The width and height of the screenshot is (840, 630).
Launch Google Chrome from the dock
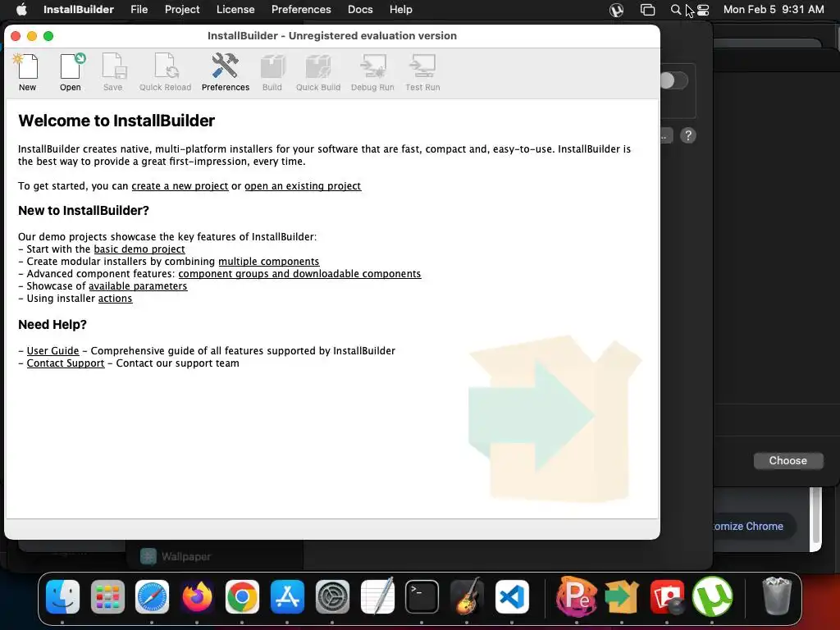tap(242, 596)
